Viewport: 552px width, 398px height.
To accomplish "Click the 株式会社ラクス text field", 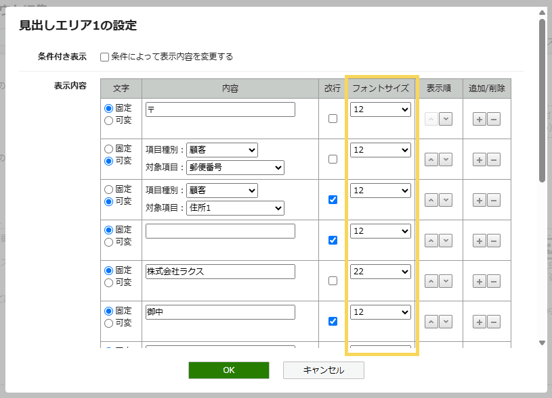I will [x=220, y=271].
